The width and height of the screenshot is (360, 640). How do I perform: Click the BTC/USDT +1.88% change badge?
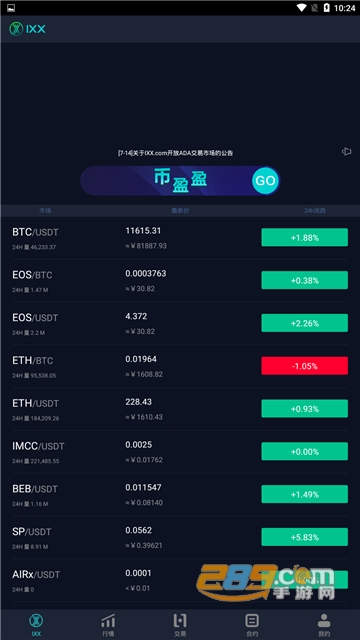(304, 238)
